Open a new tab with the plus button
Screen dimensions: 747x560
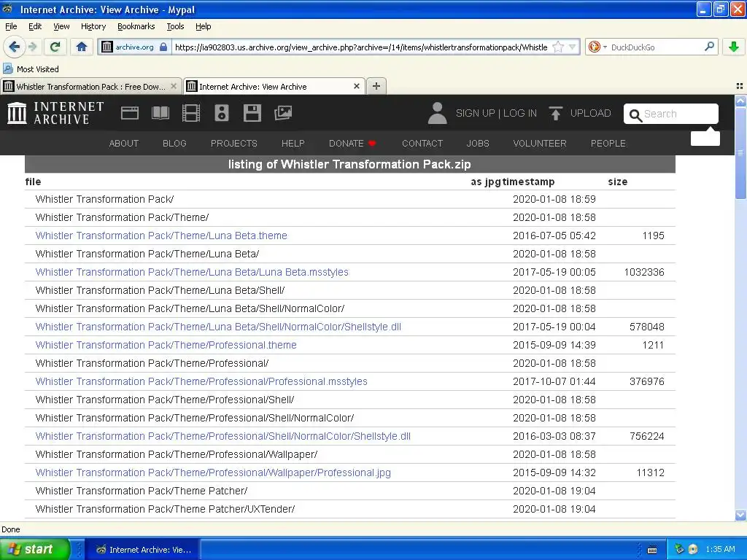376,86
